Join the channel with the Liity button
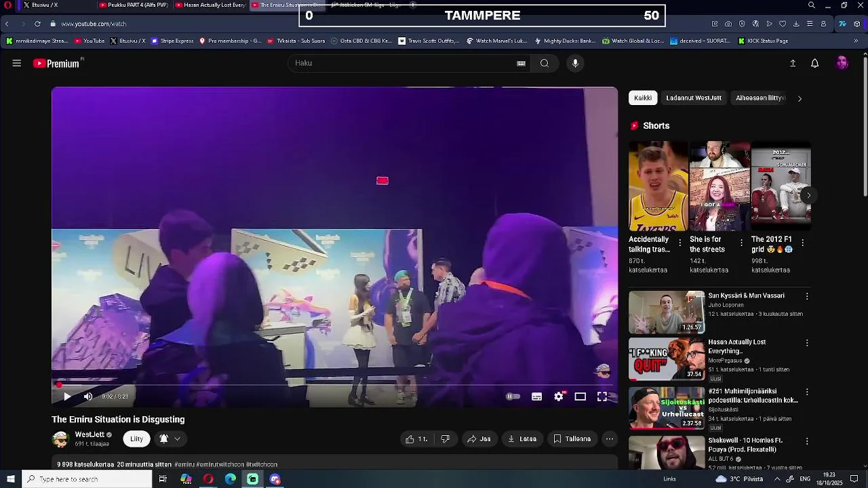Image resolution: width=868 pixels, height=488 pixels. click(136, 439)
